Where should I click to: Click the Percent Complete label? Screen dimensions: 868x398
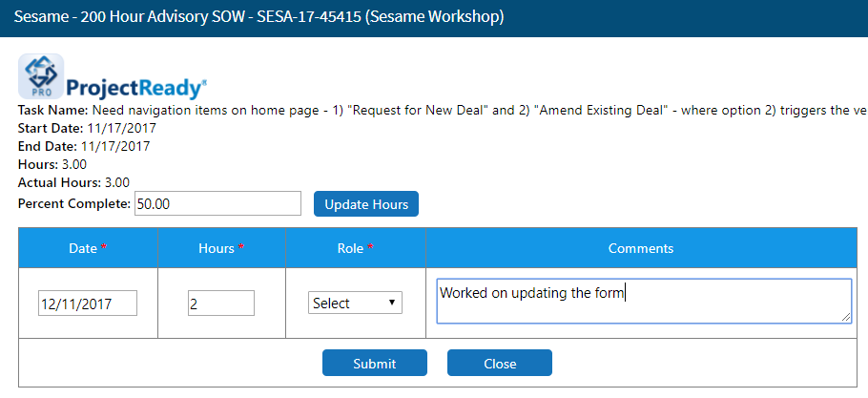point(74,203)
